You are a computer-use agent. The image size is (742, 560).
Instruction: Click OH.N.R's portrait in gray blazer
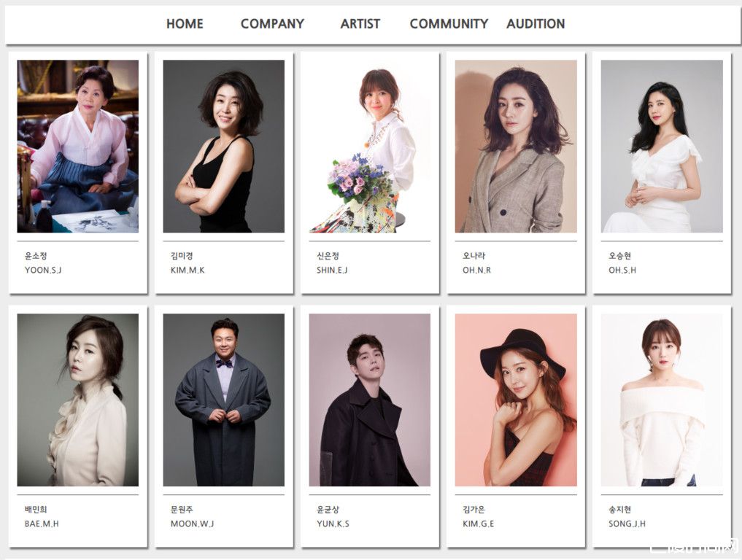[x=516, y=146]
